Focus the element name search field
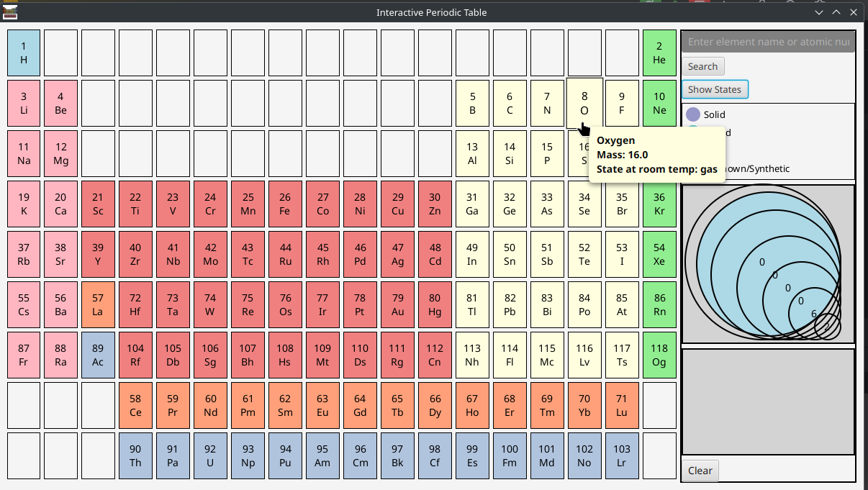The width and height of the screenshot is (868, 490). click(768, 42)
